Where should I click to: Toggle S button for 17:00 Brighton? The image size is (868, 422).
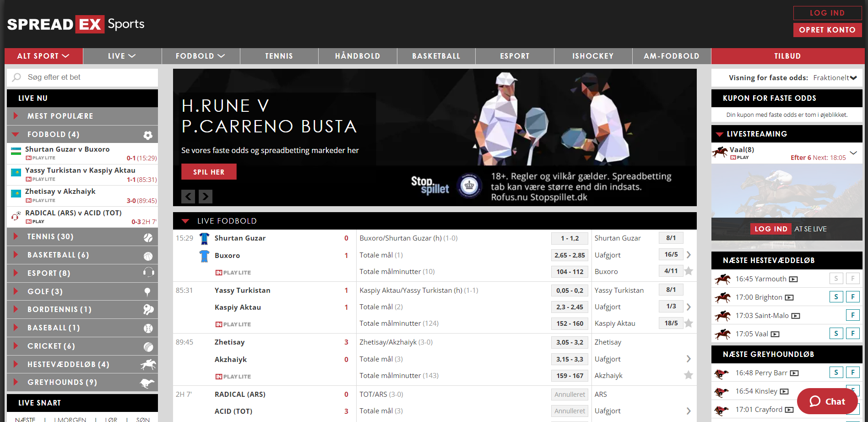(x=836, y=297)
